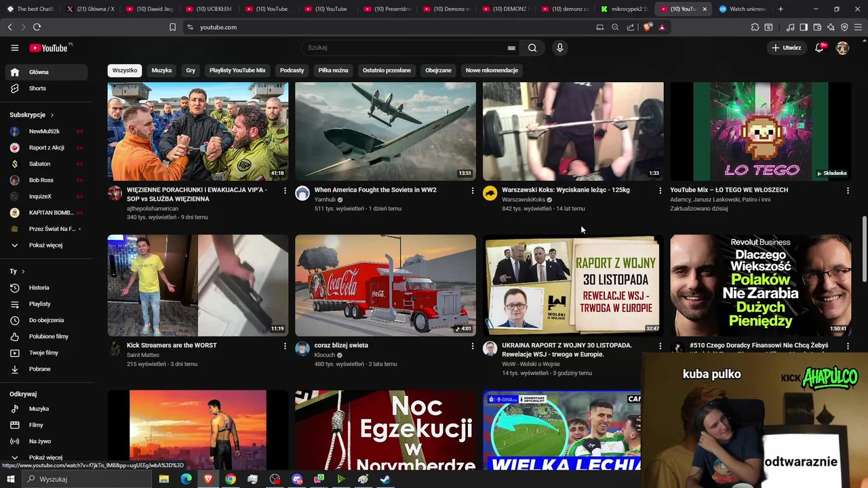The width and height of the screenshot is (868, 488).
Task: Select the Podcasty filter chip
Action: coord(292,70)
